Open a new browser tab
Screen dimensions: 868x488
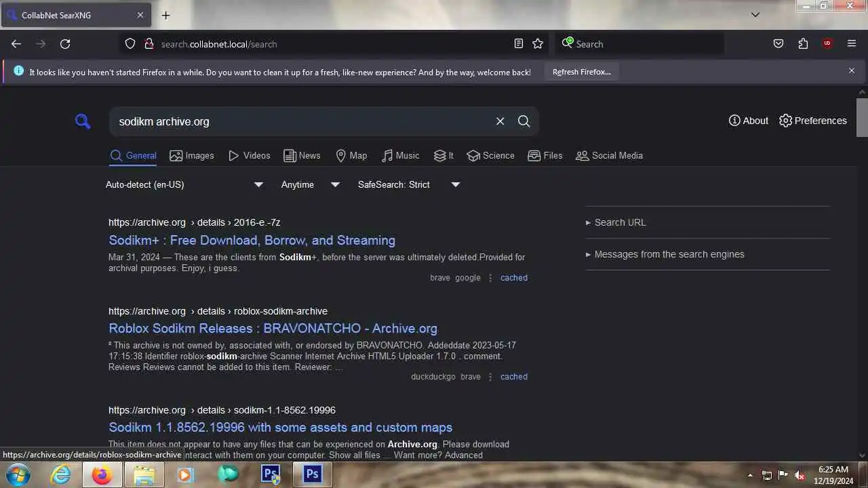165,15
